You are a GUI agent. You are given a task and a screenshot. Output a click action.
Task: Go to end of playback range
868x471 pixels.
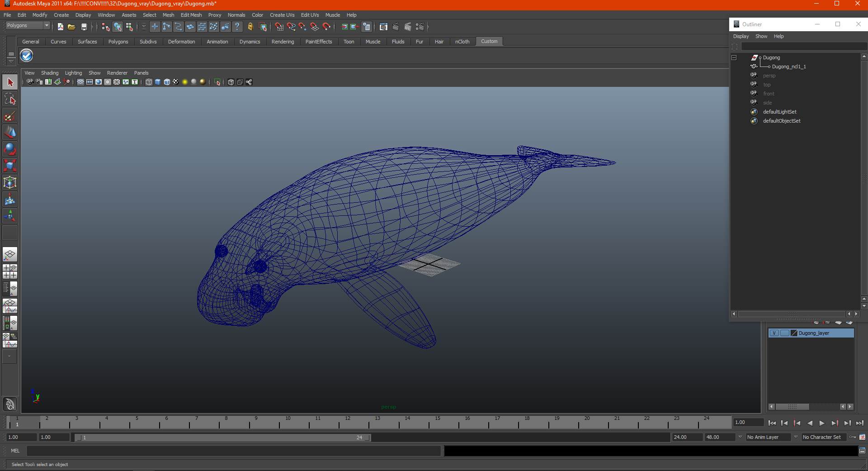pyautogui.click(x=860, y=423)
